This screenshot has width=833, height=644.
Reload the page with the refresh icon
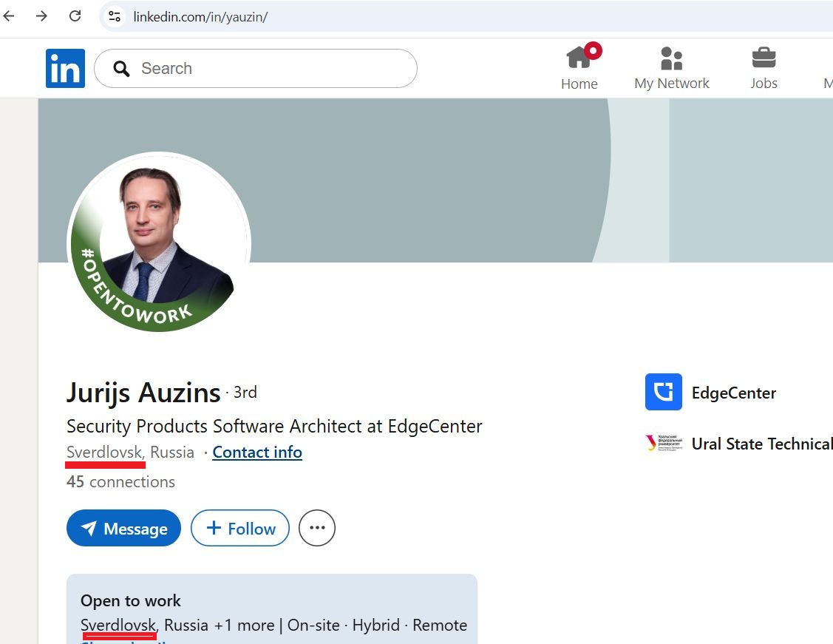75,16
